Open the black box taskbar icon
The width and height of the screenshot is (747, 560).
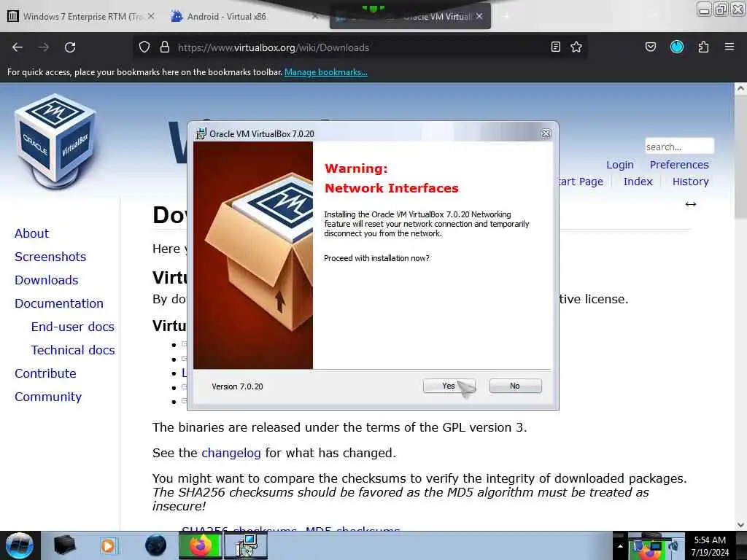point(64,545)
